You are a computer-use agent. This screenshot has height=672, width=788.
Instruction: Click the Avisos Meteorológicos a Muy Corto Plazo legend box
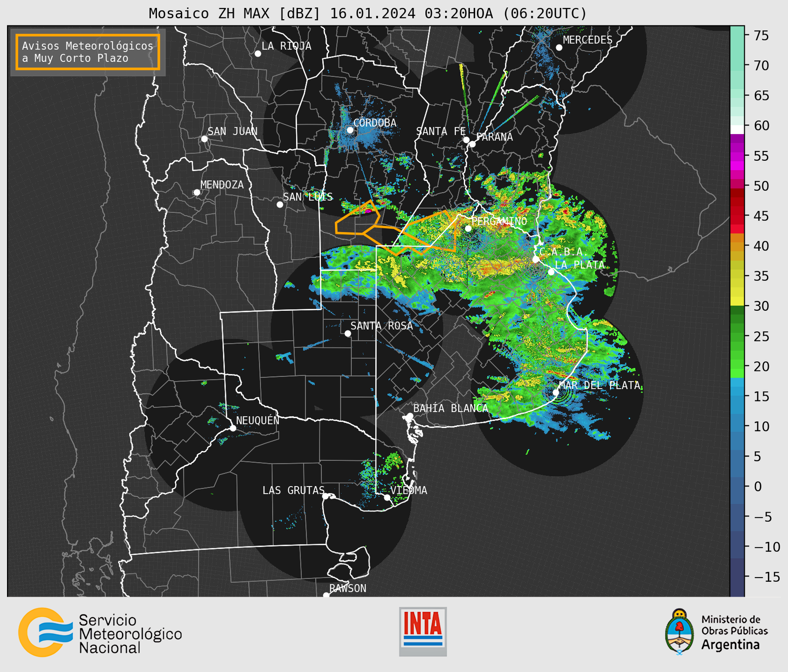(88, 52)
